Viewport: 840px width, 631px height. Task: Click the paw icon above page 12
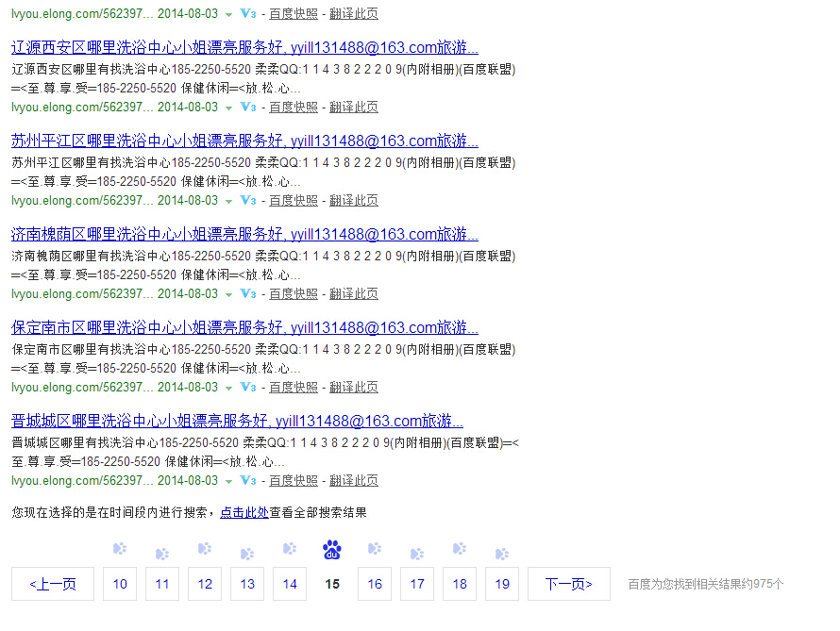[x=205, y=549]
